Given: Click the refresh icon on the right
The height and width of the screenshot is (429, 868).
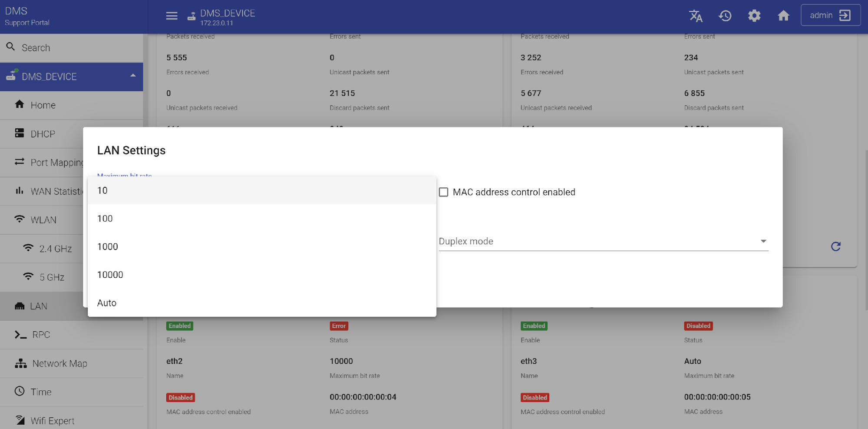Looking at the screenshot, I should pyautogui.click(x=835, y=246).
